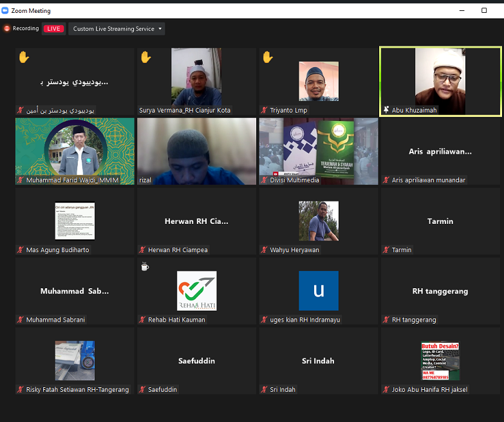Click the muted mic icon beside the Arabic name label
Viewport: 504px width, 422px height.
click(20, 110)
